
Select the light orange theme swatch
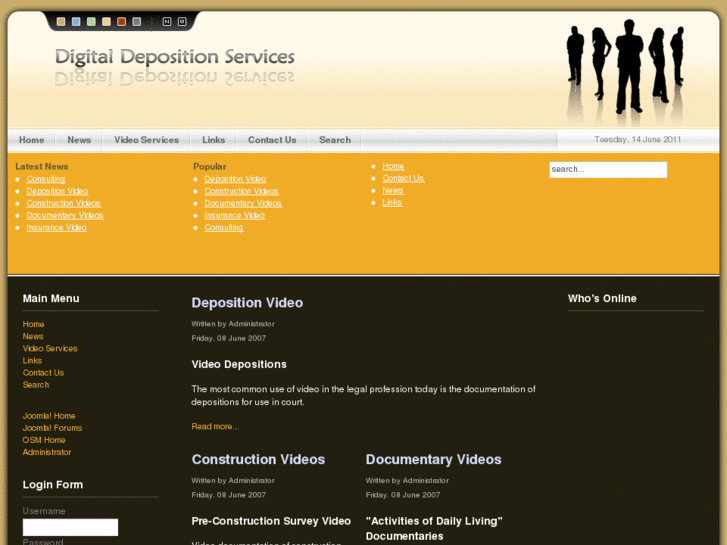[106, 21]
